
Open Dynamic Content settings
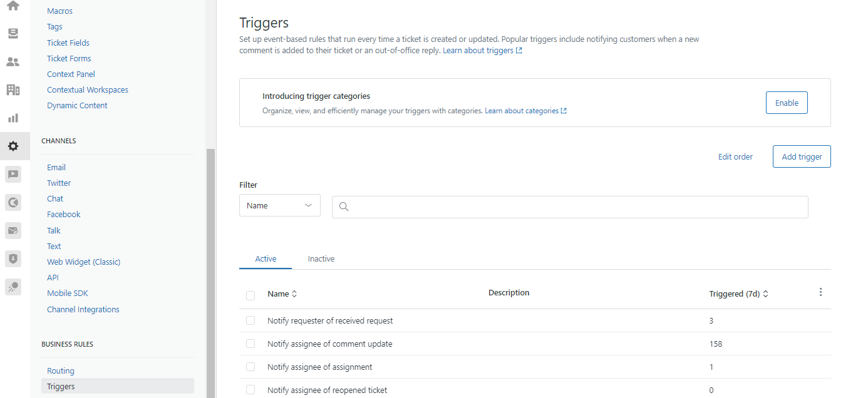pos(77,105)
